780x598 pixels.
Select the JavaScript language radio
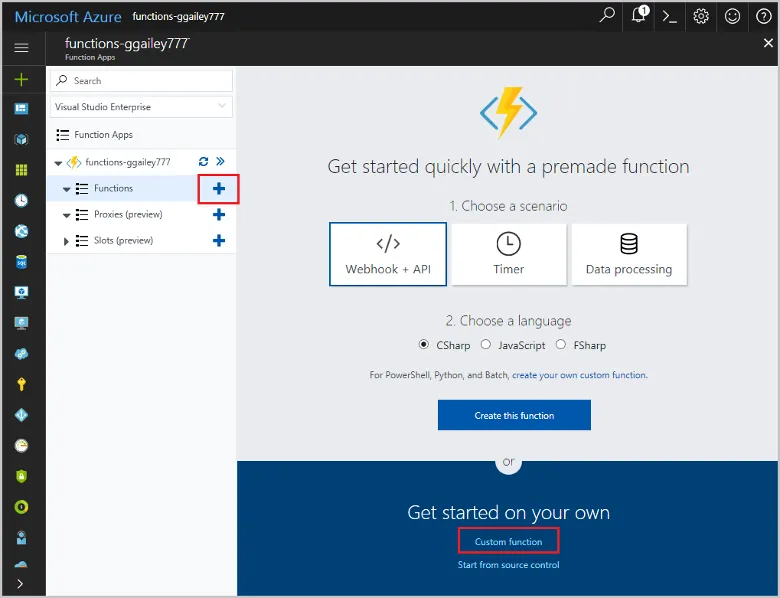[486, 344]
